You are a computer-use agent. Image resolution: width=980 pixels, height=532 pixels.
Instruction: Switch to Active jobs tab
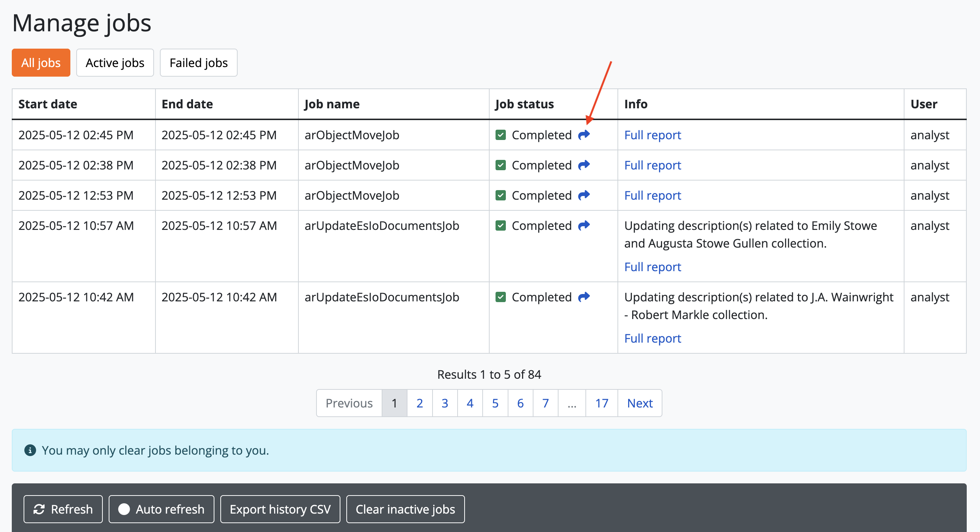[x=115, y=63]
